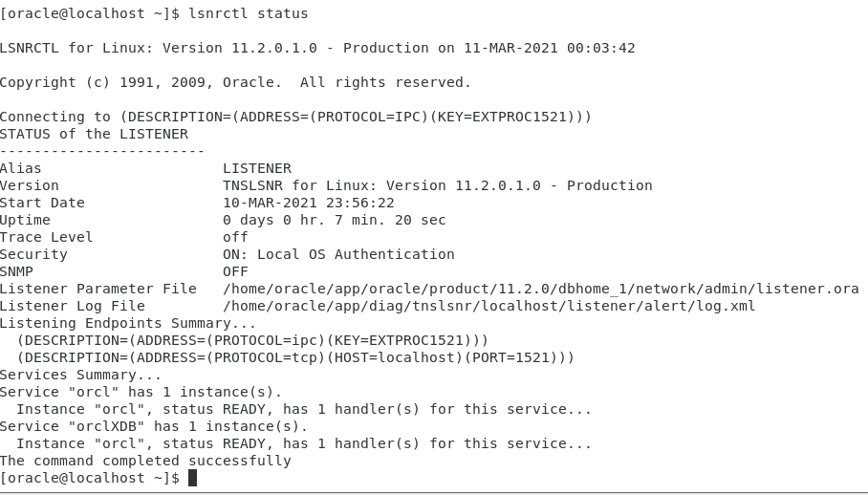Click the log.xml listener log file path
Screen dimensions: 868x495
pyautogui.click(x=489, y=306)
